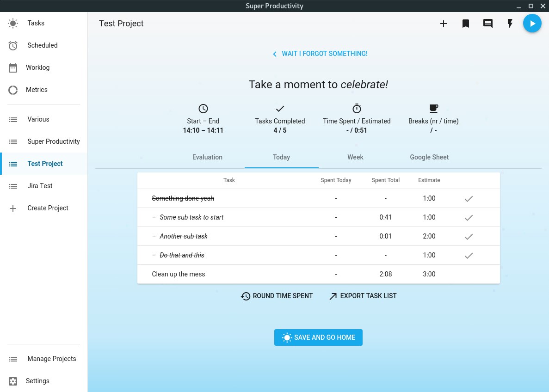
Task: Click the lightning bolt icon in header
Action: click(510, 24)
